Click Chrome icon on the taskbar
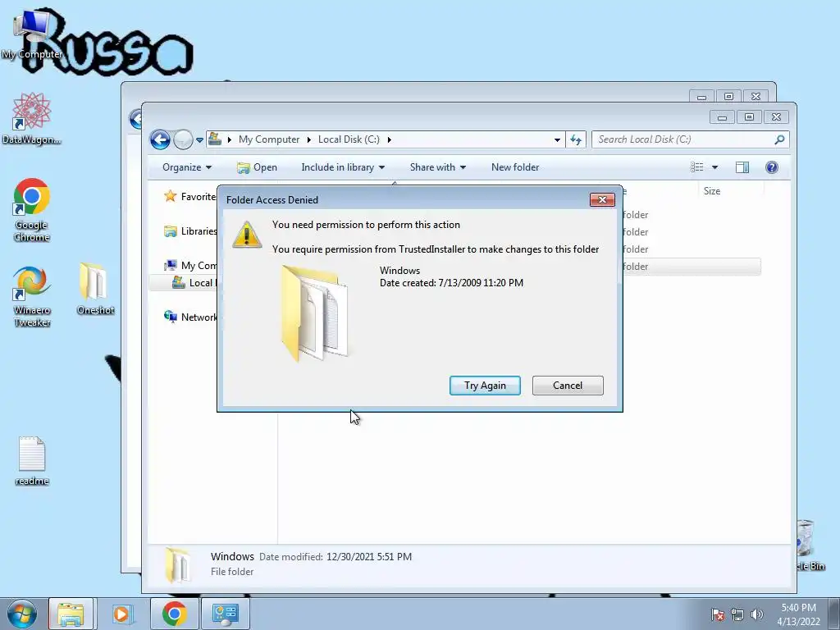This screenshot has width=840, height=630. pyautogui.click(x=174, y=614)
